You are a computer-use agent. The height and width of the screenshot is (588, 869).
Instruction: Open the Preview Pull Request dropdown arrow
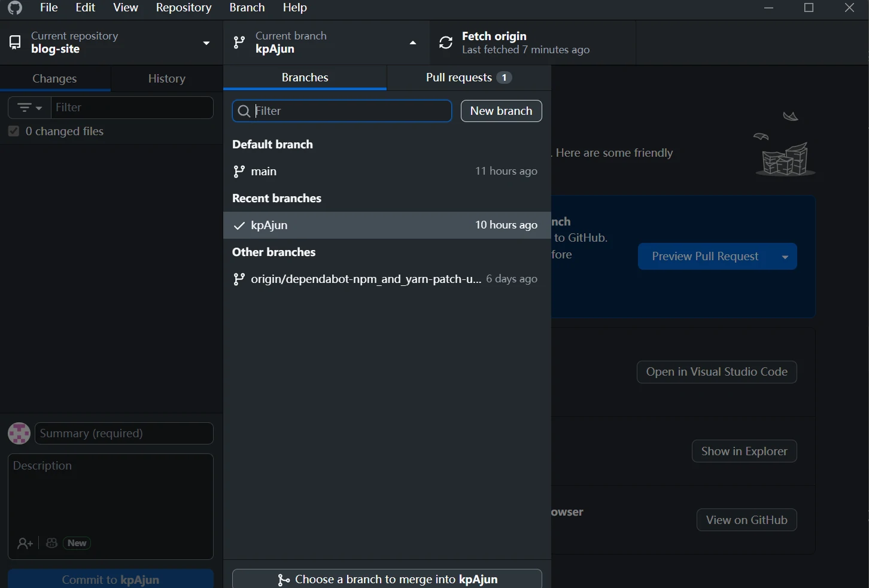pos(785,257)
